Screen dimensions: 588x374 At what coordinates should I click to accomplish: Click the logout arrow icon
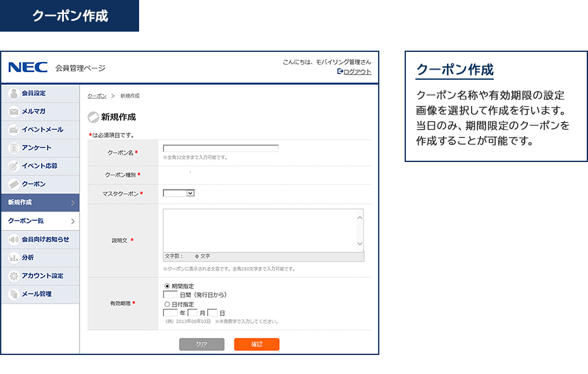340,72
